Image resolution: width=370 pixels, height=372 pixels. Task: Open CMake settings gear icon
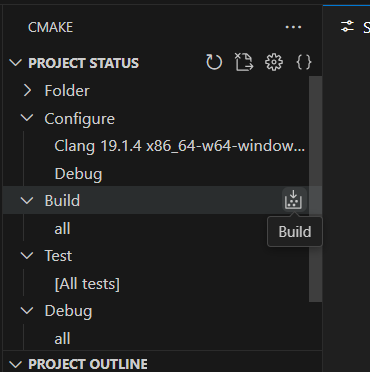pyautogui.click(x=274, y=62)
